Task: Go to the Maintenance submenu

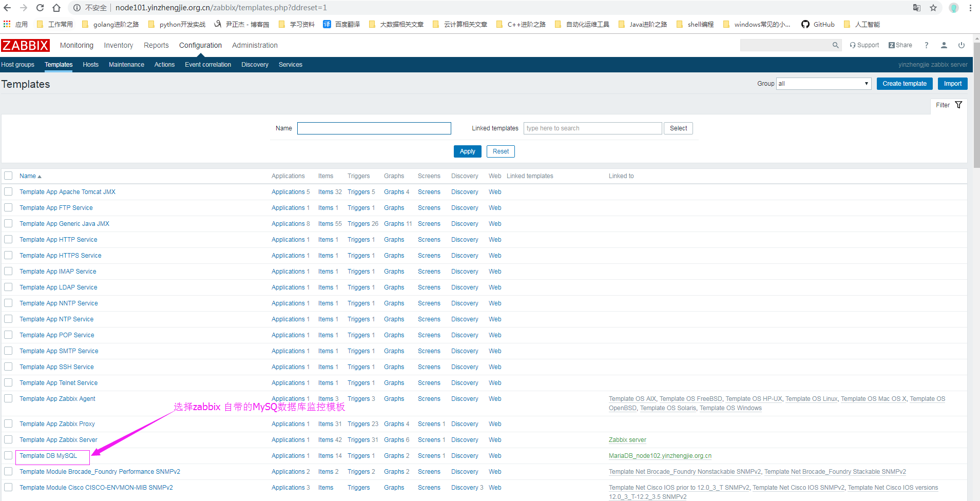Action: pyautogui.click(x=126, y=65)
